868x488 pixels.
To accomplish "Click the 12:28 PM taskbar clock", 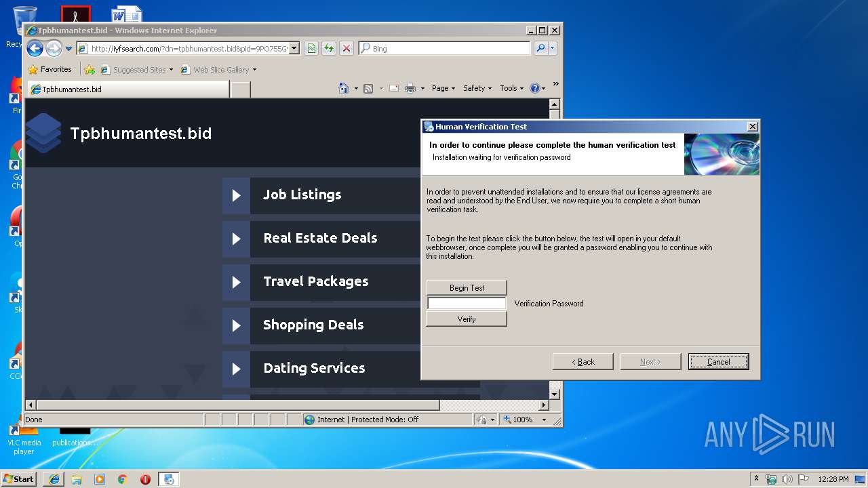I will pyautogui.click(x=833, y=479).
